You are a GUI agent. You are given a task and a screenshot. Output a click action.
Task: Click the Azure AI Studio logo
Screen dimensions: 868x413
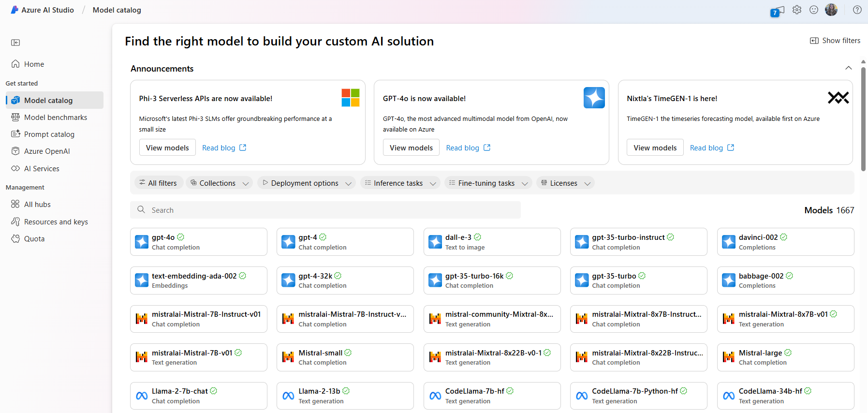pyautogui.click(x=15, y=10)
